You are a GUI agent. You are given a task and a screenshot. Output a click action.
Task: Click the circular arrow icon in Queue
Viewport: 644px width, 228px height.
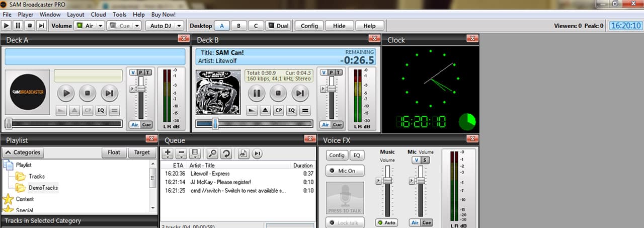click(x=226, y=154)
